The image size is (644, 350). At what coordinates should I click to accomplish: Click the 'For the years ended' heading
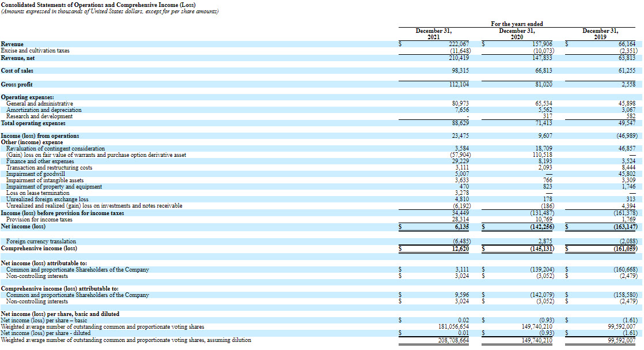pyautogui.click(x=517, y=24)
